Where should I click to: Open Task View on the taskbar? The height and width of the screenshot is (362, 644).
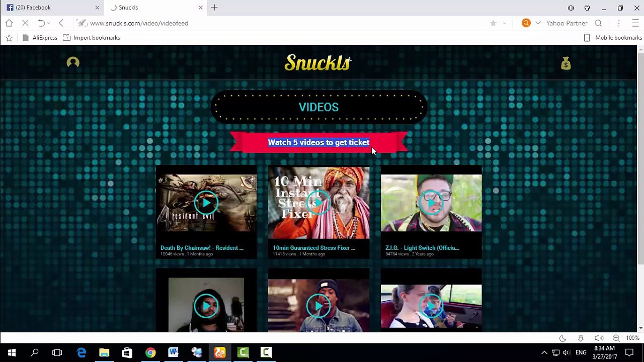tap(57, 352)
